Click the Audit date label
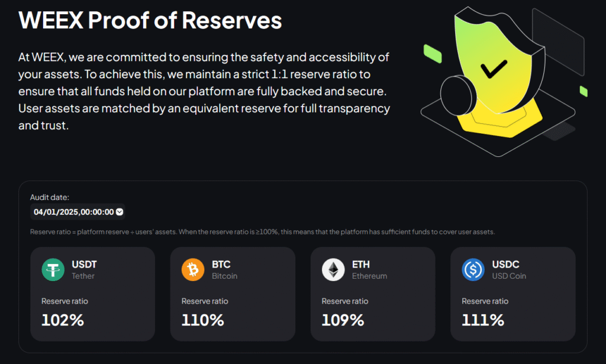This screenshot has width=606, height=364. [x=46, y=197]
